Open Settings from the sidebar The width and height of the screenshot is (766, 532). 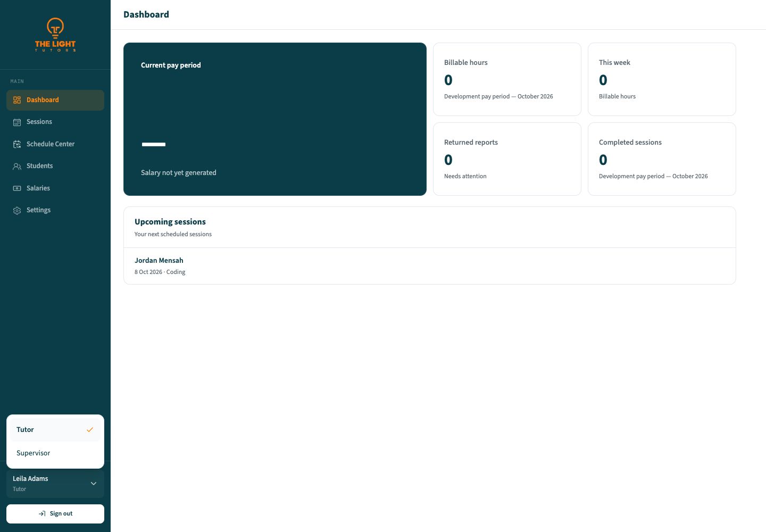(x=55, y=210)
